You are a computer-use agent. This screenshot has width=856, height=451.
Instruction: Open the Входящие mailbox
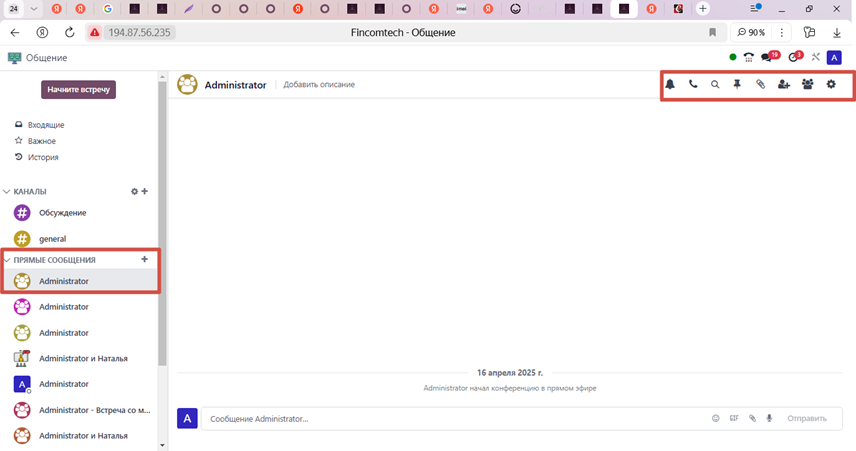[x=45, y=125]
